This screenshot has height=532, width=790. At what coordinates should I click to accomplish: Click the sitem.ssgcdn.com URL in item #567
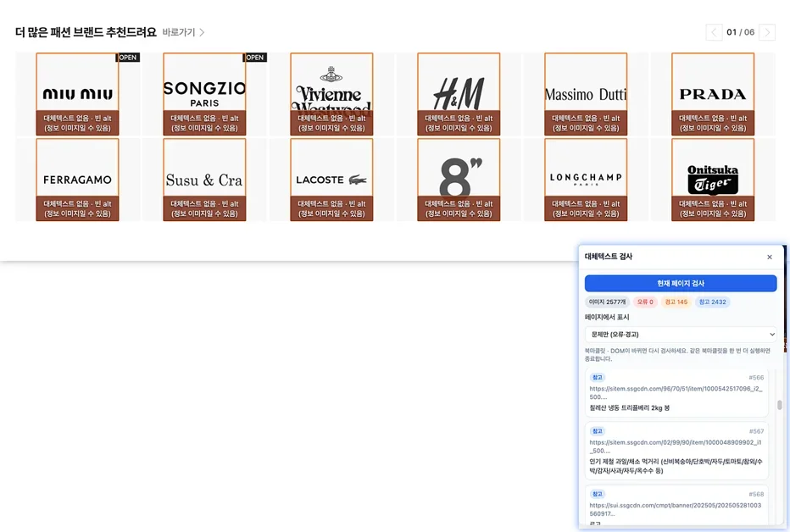coord(676,446)
